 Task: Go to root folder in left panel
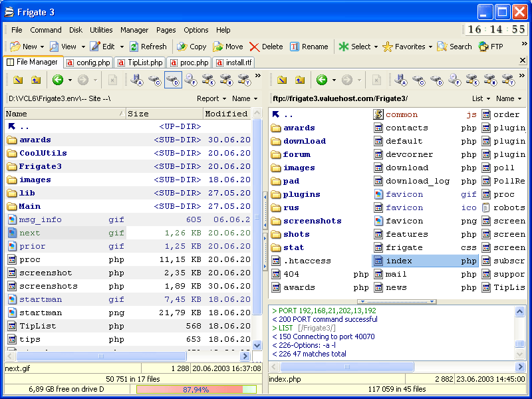click(x=18, y=80)
